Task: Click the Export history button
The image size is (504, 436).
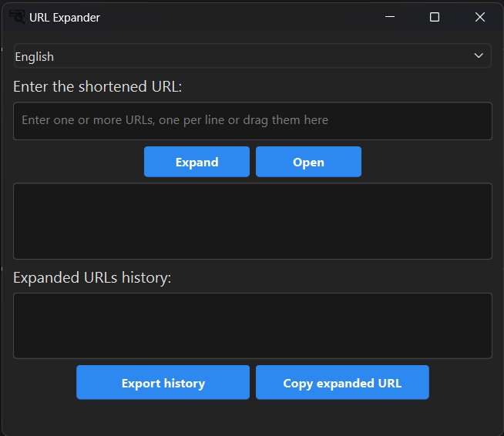Action: pos(163,383)
